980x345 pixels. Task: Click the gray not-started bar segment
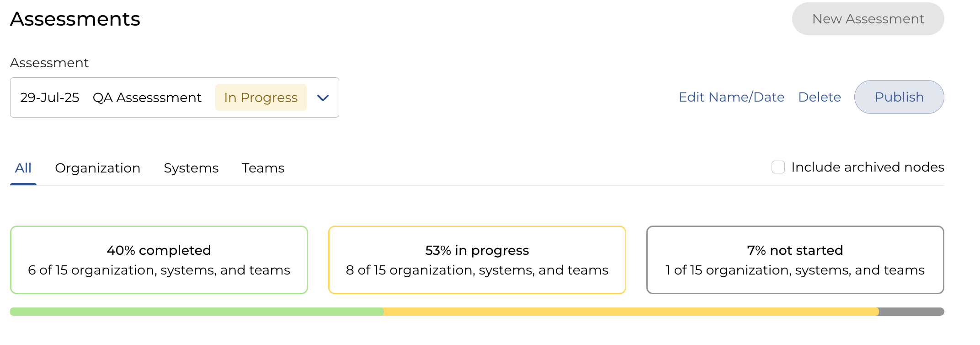click(911, 312)
